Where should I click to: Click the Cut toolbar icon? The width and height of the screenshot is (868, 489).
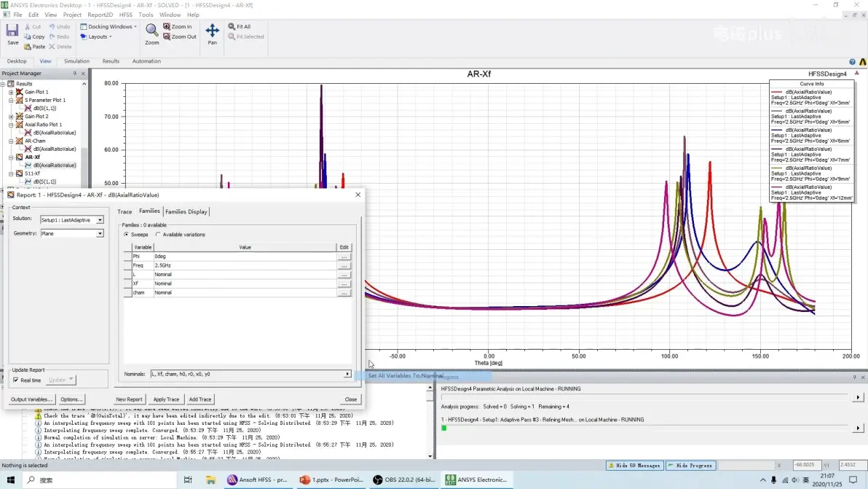[33, 26]
